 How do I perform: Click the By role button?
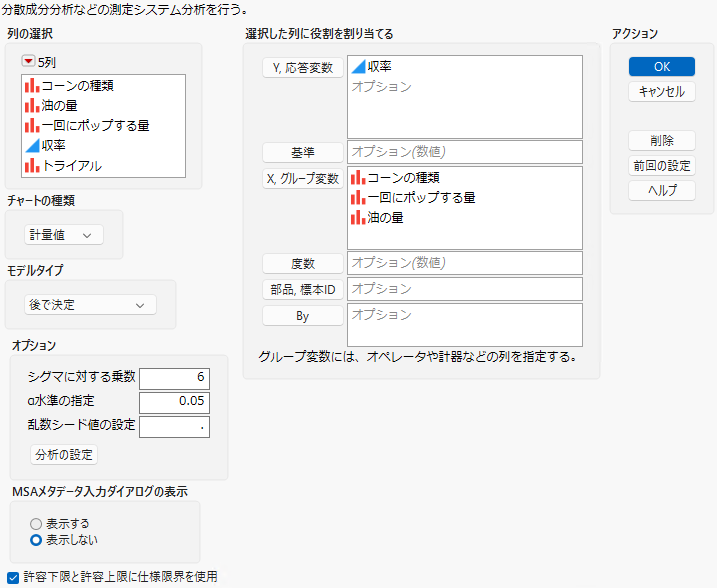click(303, 316)
